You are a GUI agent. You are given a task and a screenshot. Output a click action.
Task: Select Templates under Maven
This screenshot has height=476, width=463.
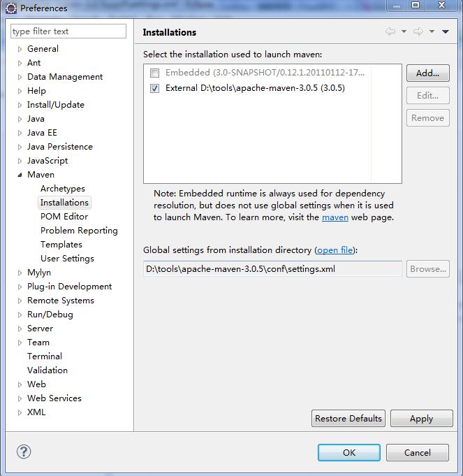[61, 245]
